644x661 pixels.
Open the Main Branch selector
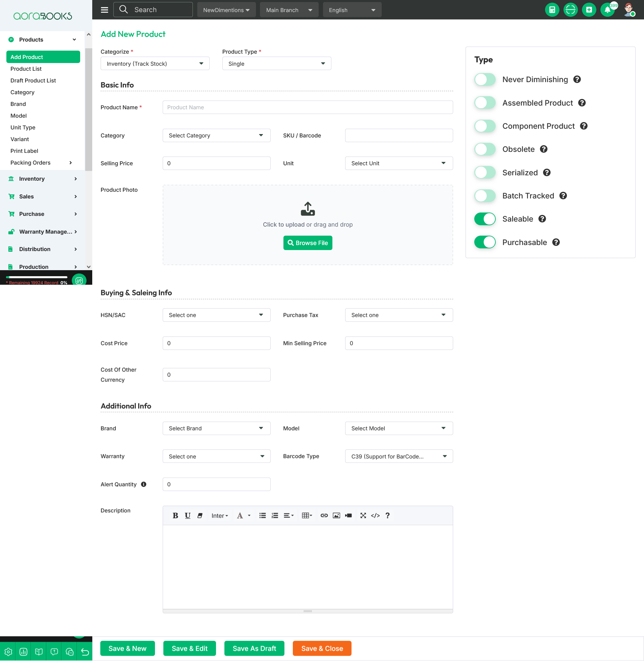(x=289, y=10)
